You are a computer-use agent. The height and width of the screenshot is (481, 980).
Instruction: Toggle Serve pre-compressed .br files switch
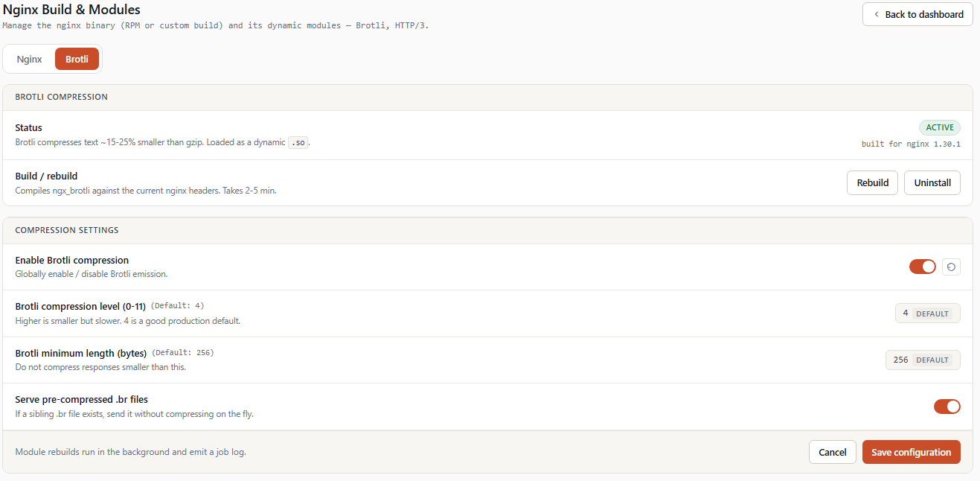[x=947, y=407]
